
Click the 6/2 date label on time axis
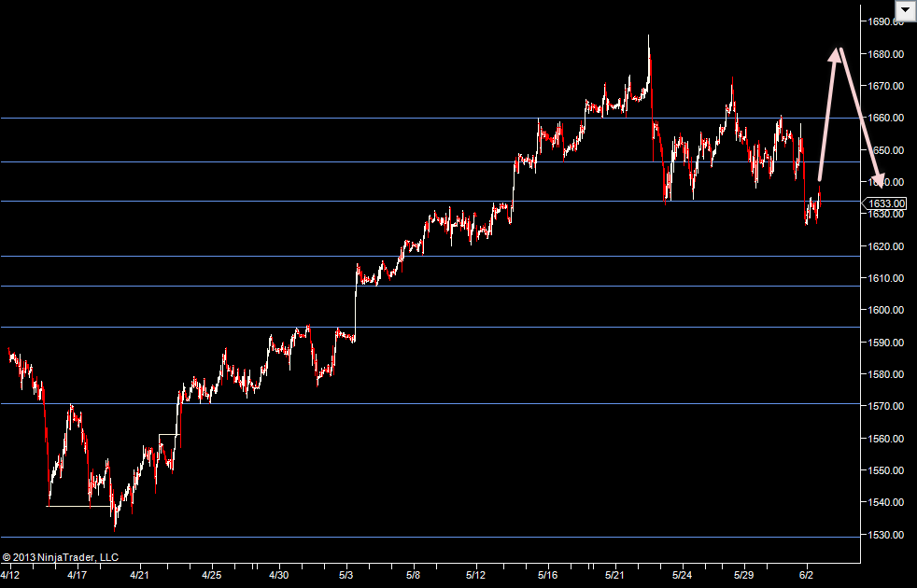[x=807, y=575]
